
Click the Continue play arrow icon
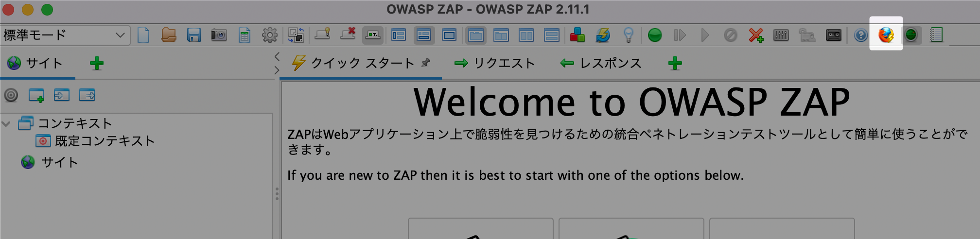(x=705, y=35)
